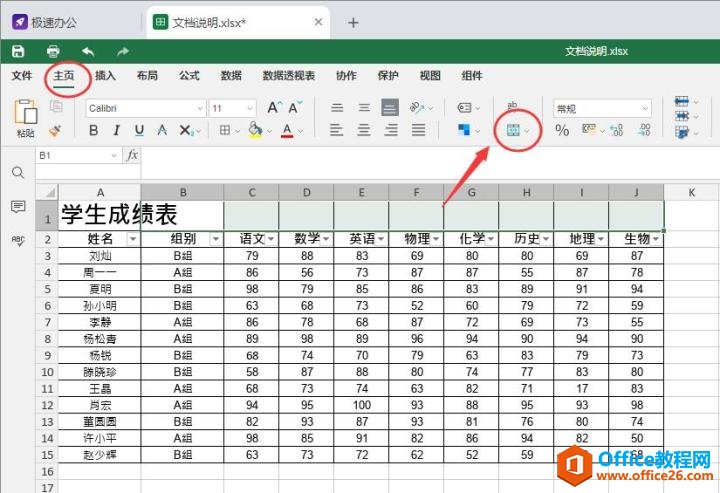Click the Undo arrow
The width and height of the screenshot is (720, 493).
click(x=88, y=51)
